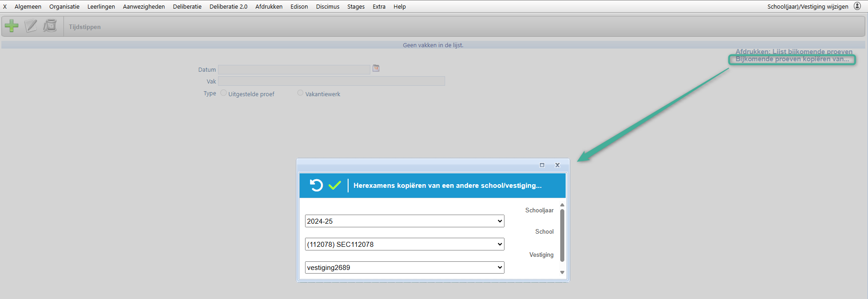Open the Deliberatie 2.0 menu
868x299 pixels.
(228, 7)
